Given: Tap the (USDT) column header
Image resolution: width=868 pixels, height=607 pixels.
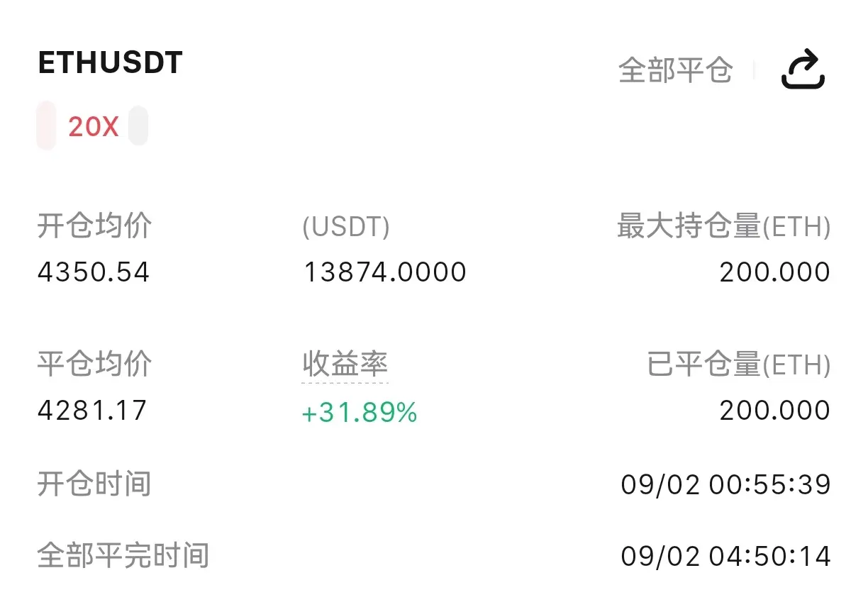Looking at the screenshot, I should point(346,227).
